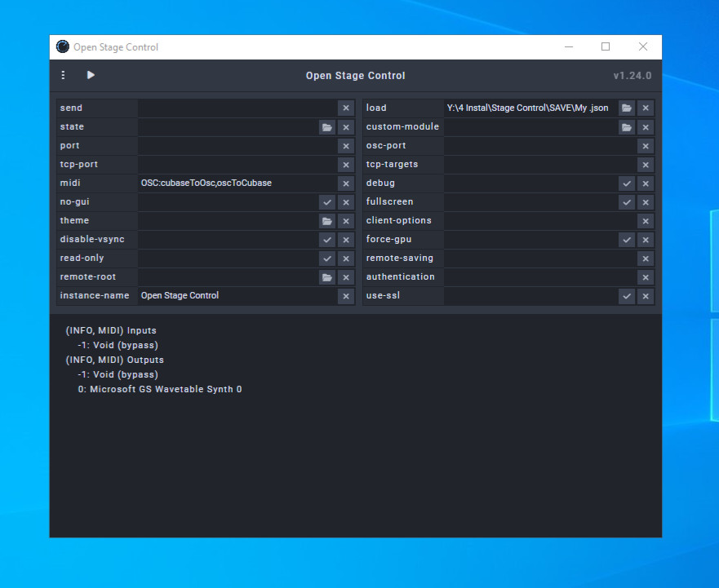Browse for a remote-root folder
The image size is (719, 588).
click(327, 277)
